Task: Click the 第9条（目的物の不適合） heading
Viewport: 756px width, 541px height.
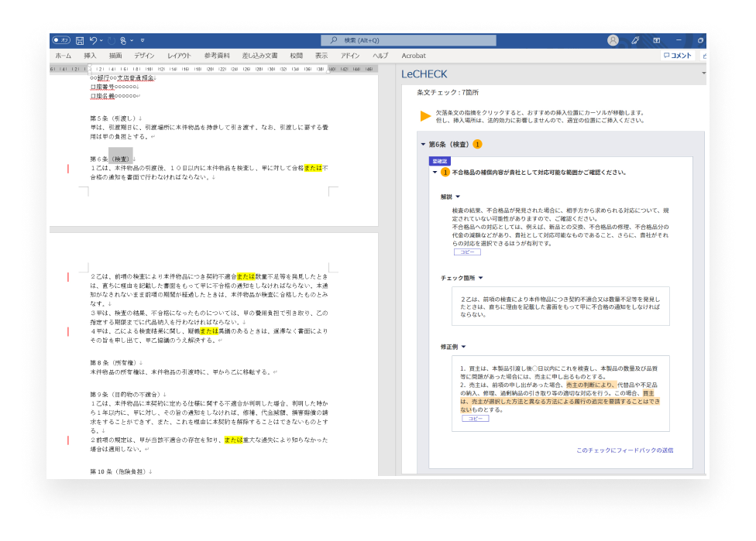Action: (125, 395)
